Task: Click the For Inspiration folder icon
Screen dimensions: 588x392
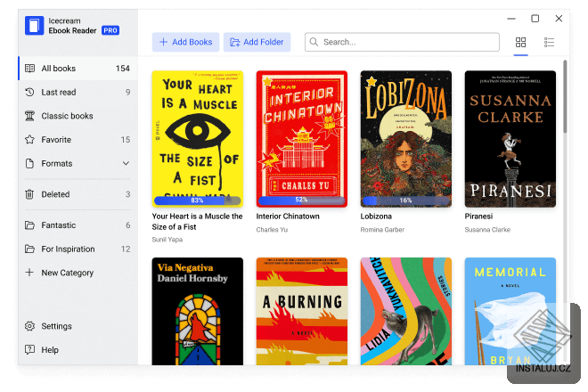Action: click(29, 249)
